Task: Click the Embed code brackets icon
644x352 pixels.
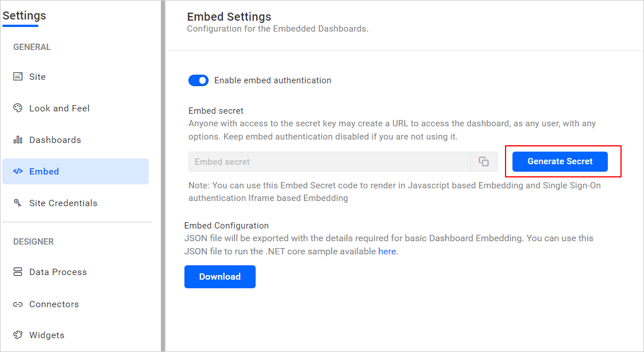Action: 18,172
